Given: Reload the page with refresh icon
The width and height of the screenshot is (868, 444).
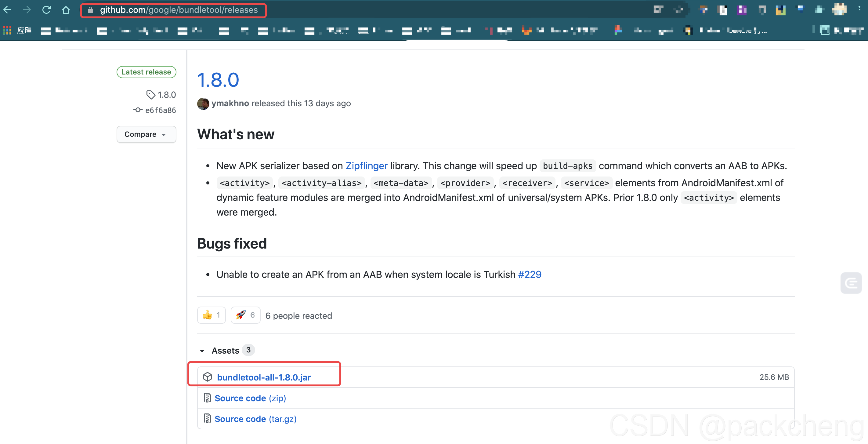Looking at the screenshot, I should click(46, 10).
